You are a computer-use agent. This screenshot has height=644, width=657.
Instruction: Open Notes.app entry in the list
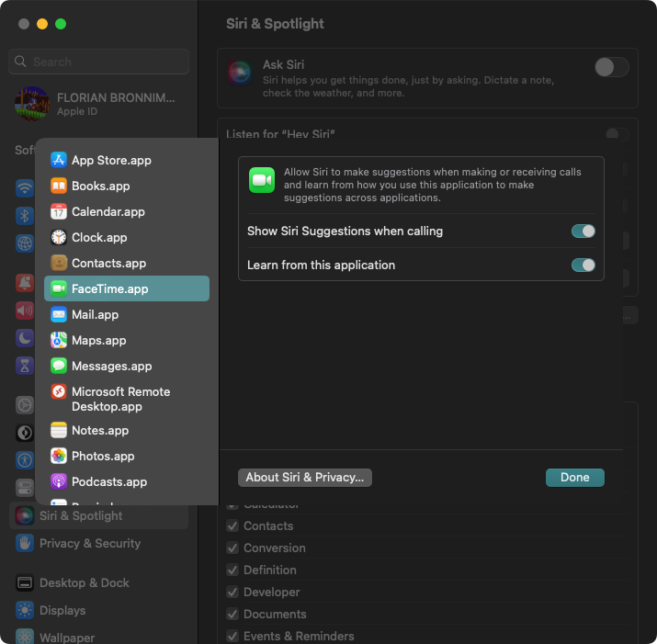tap(100, 430)
